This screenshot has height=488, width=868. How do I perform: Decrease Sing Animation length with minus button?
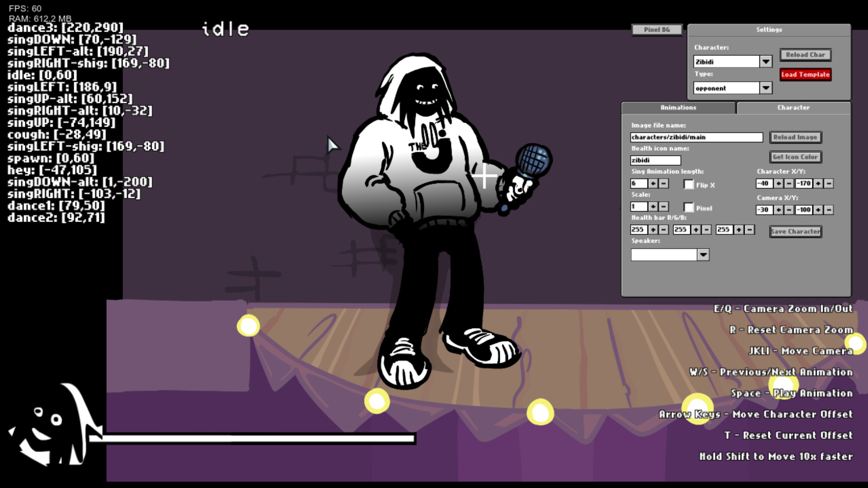[x=664, y=183]
